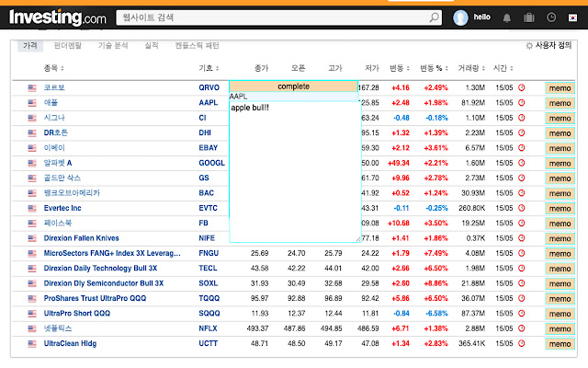Viewport: 588px width, 368px height.
Task: Click the clock icon in UCTT row
Action: (521, 343)
